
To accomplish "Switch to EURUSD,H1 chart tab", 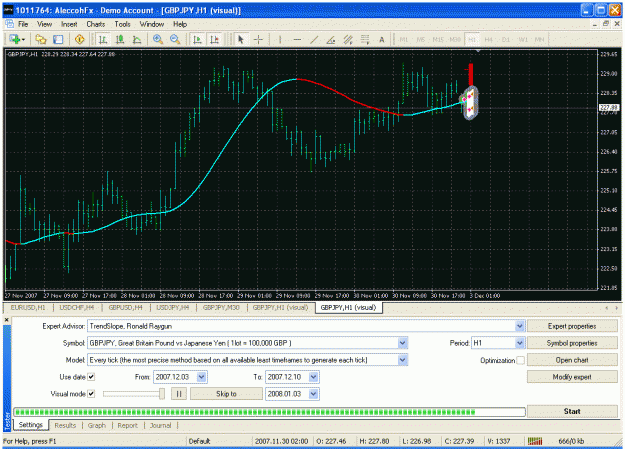I will (28, 307).
